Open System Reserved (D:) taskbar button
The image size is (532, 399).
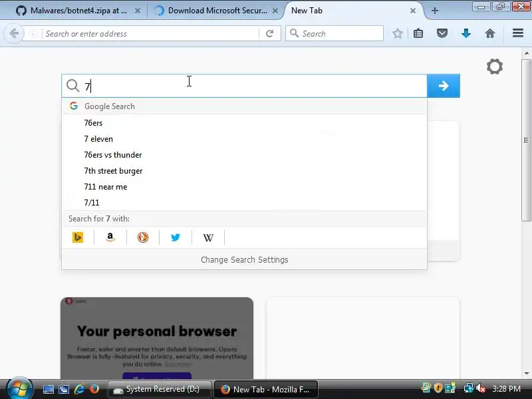(x=159, y=389)
